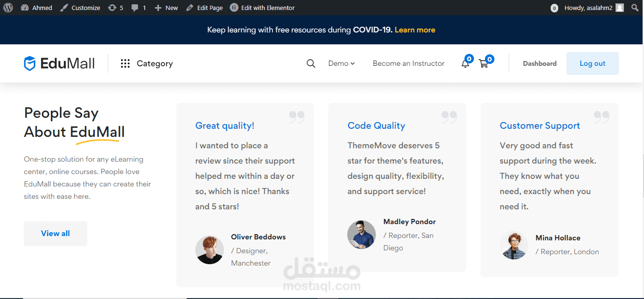Click Madley Pondor avatar photo
Image resolution: width=644 pixels, height=299 pixels.
[x=362, y=235]
